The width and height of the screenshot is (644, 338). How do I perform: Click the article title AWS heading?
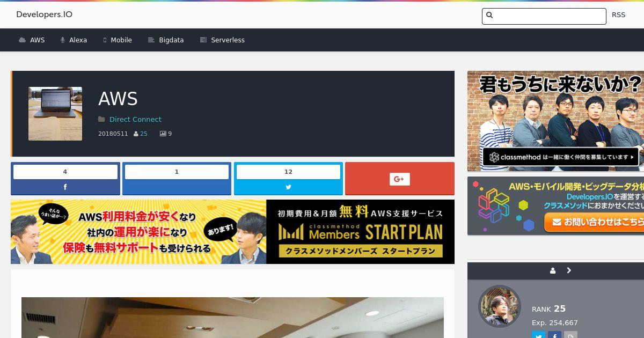(x=118, y=99)
